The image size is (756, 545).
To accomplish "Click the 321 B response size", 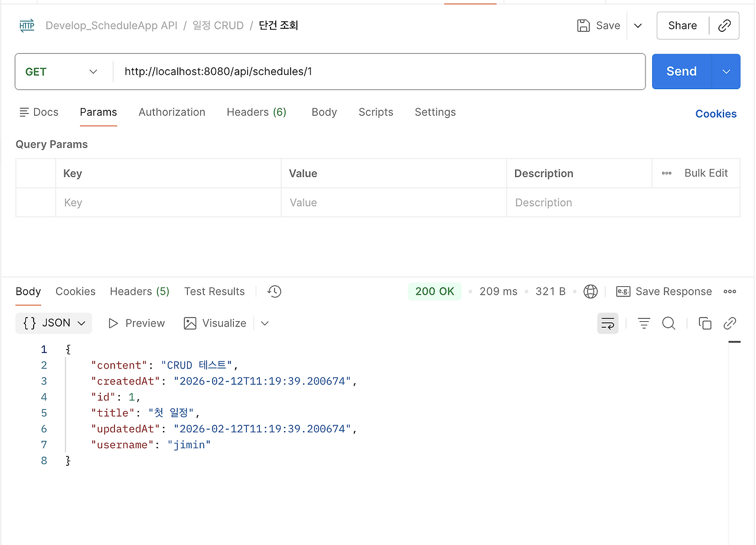I will click(550, 291).
